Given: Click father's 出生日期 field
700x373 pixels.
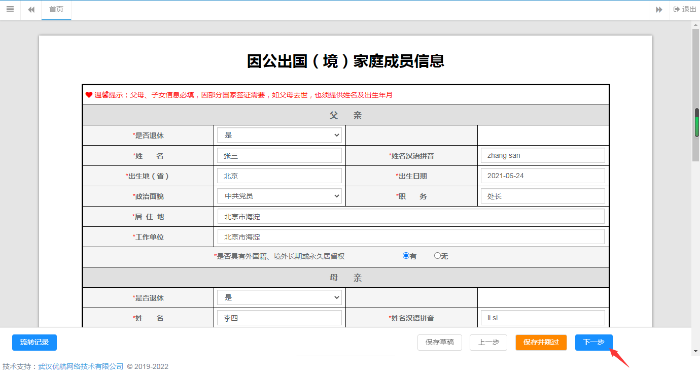Looking at the screenshot, I should pos(543,176).
